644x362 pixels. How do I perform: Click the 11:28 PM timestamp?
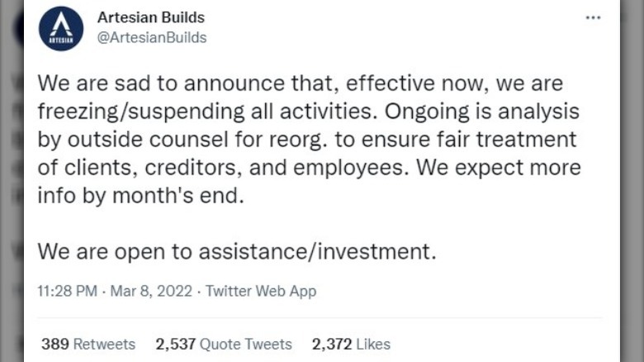tap(69, 291)
